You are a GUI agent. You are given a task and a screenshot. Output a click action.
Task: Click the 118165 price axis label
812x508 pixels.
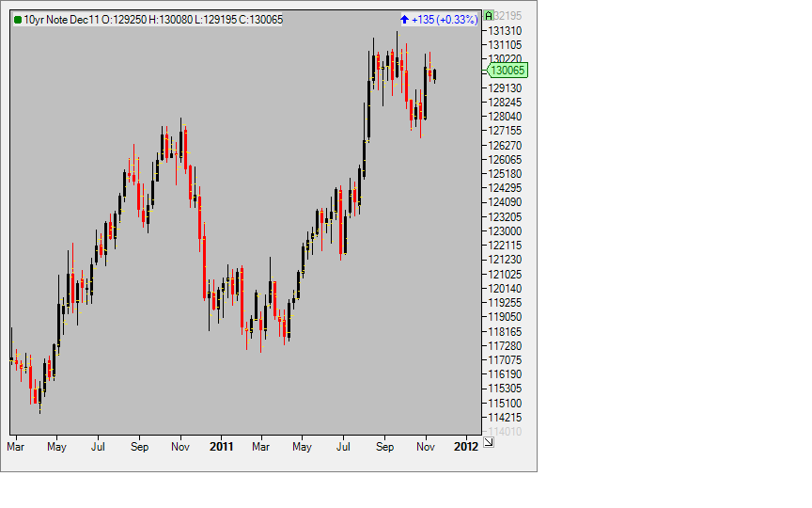click(x=505, y=332)
